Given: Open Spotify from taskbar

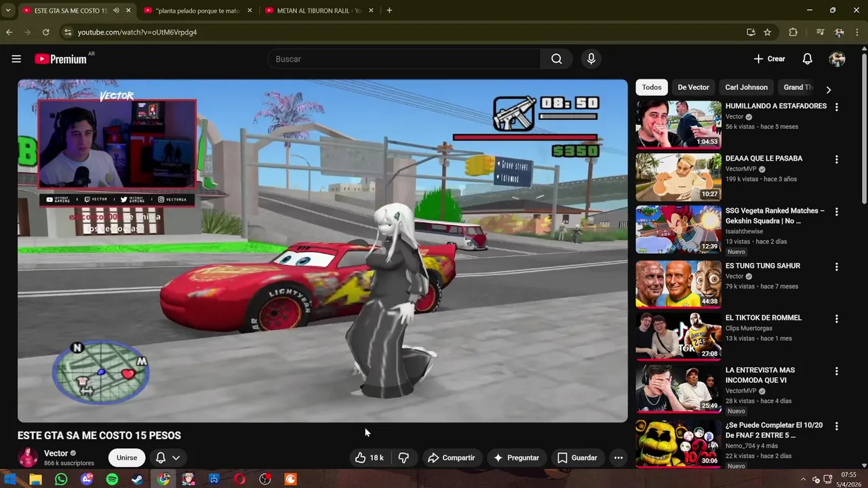Looking at the screenshot, I should pos(112,479).
